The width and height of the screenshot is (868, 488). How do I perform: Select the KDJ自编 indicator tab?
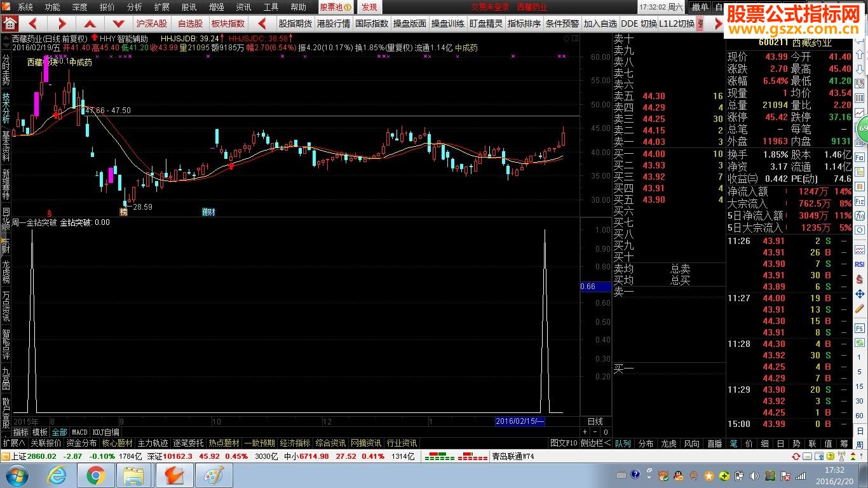106,432
